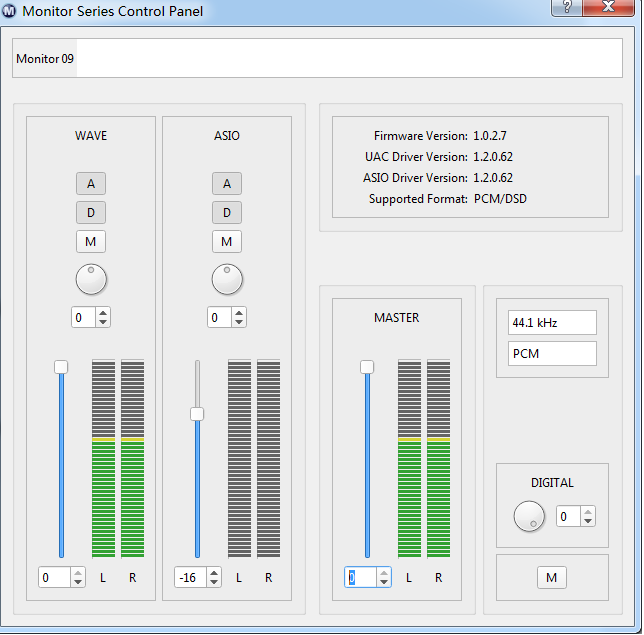This screenshot has width=644, height=635.
Task: Mute the ASIO channel with M
Action: (227, 241)
